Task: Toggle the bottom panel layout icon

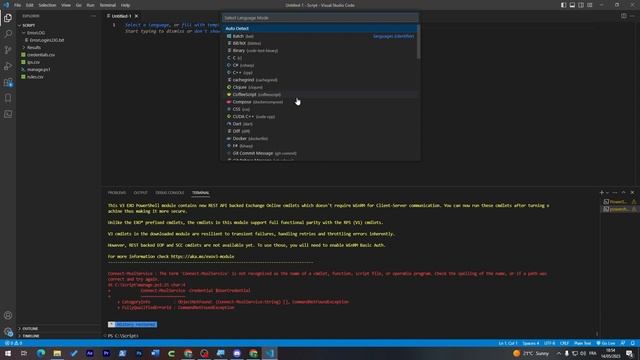Action: [x=572, y=5]
